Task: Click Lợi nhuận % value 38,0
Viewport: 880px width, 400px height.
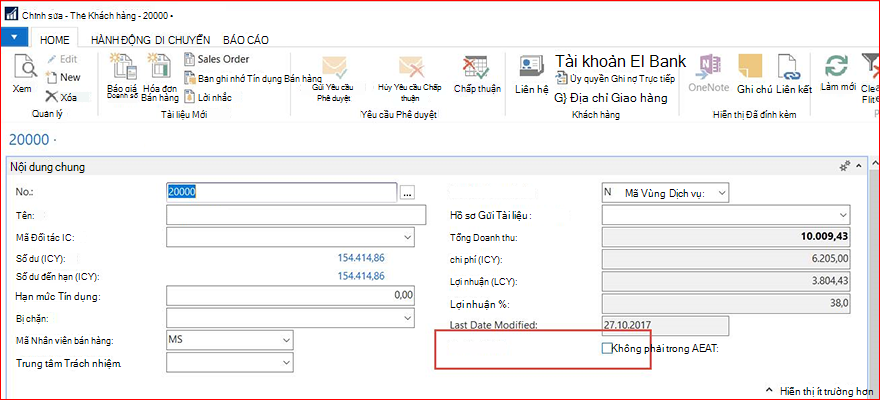Action: (726, 304)
